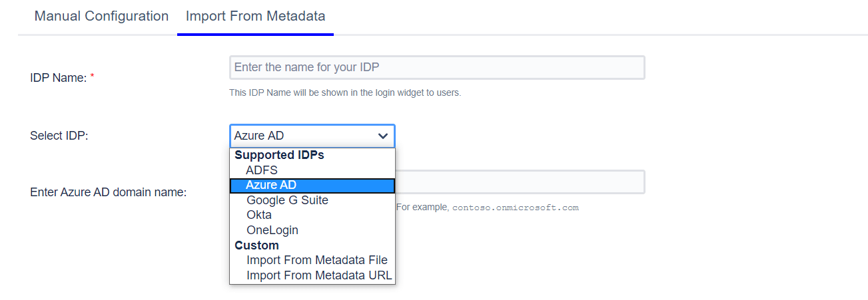Select OneLogin from the supported IDPs

point(272,230)
